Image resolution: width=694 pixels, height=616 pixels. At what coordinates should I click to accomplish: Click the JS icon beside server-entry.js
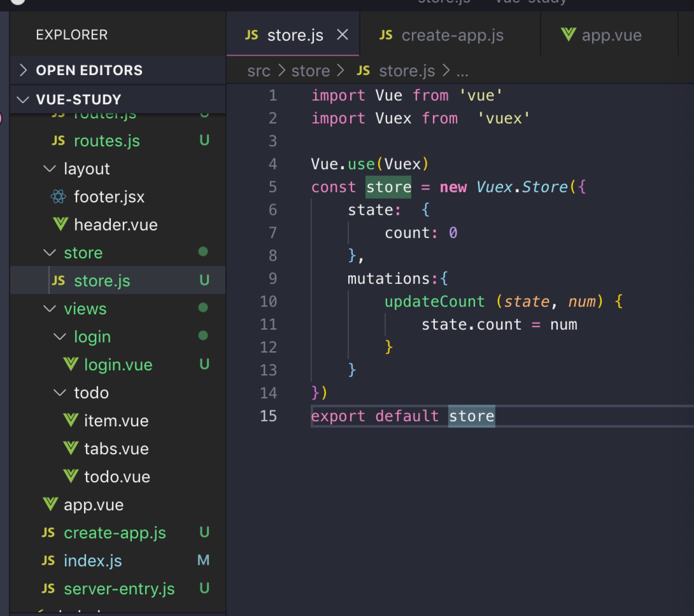click(48, 589)
